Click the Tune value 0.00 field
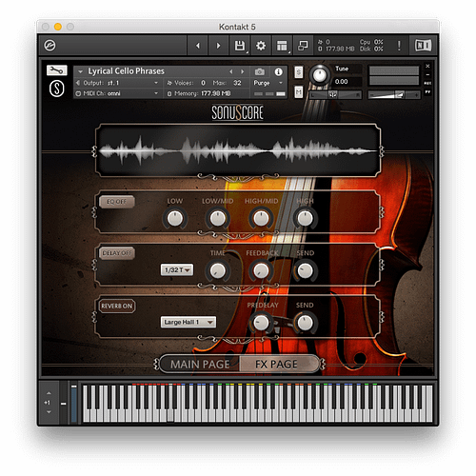 tap(347, 82)
